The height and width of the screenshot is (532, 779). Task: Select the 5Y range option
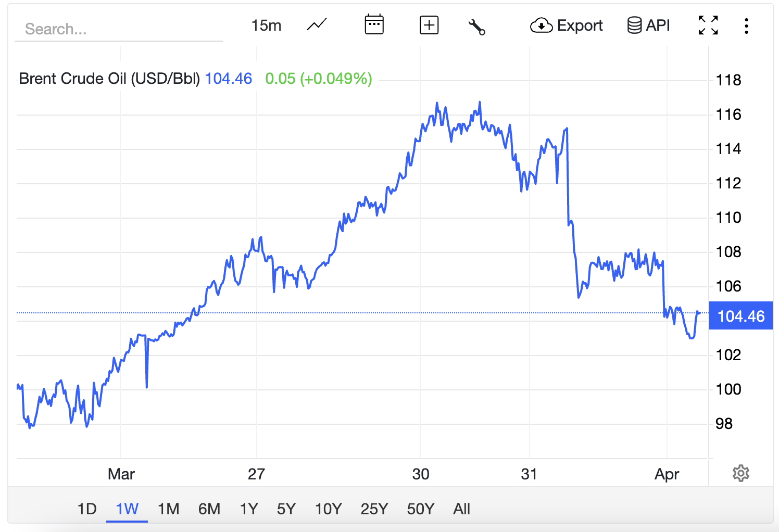[286, 509]
